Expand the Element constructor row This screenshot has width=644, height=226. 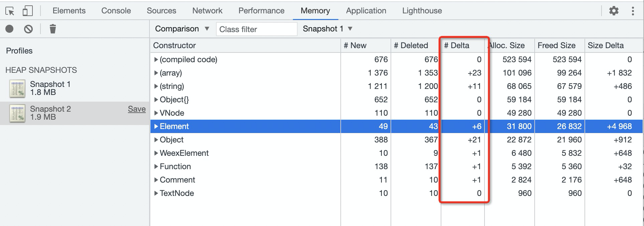pos(156,126)
